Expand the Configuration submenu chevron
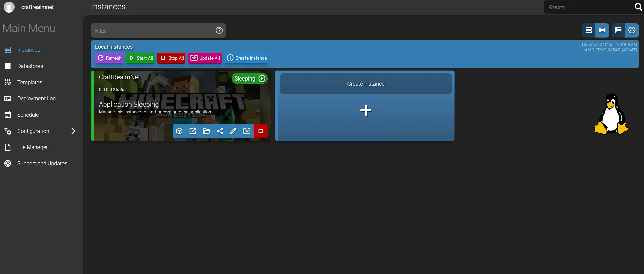 [73, 131]
